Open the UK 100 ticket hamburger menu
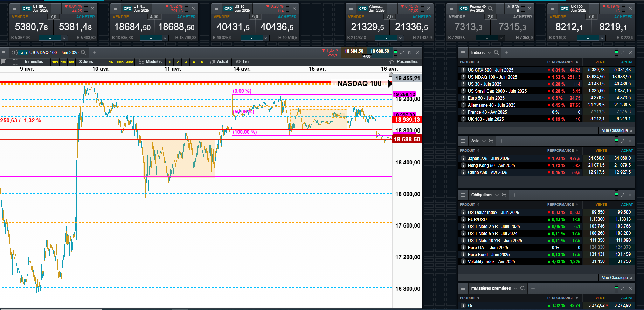The width and height of the screenshot is (644, 310). [x=553, y=8]
